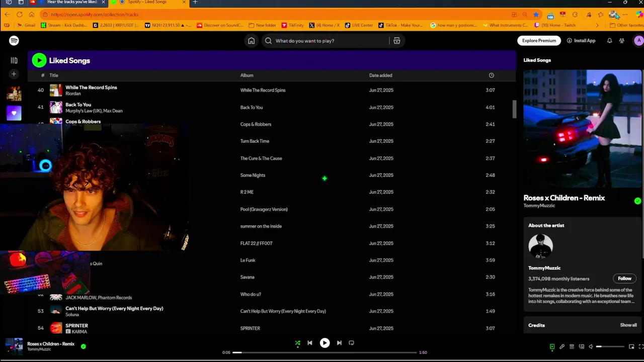This screenshot has height=362, width=644.
Task: Open the Liked Songs heart playlist in sidebar
Action: click(x=14, y=113)
